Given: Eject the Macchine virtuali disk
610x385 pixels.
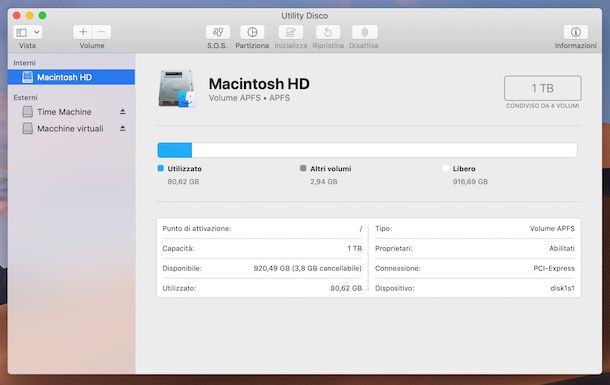Looking at the screenshot, I should tap(123, 128).
